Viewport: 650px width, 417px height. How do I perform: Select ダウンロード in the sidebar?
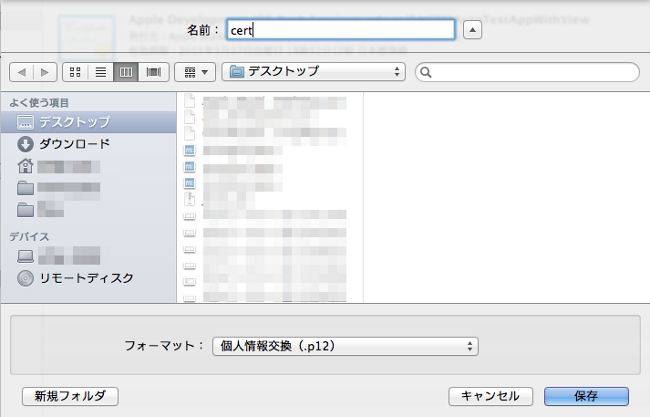[89, 144]
